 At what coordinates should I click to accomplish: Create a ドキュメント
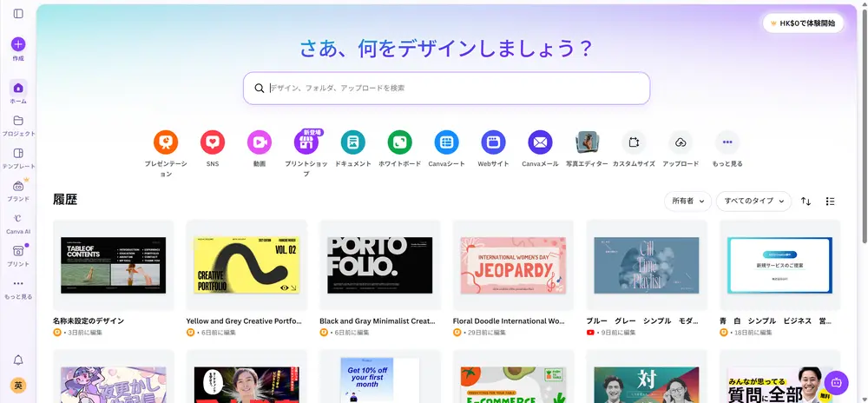353,142
